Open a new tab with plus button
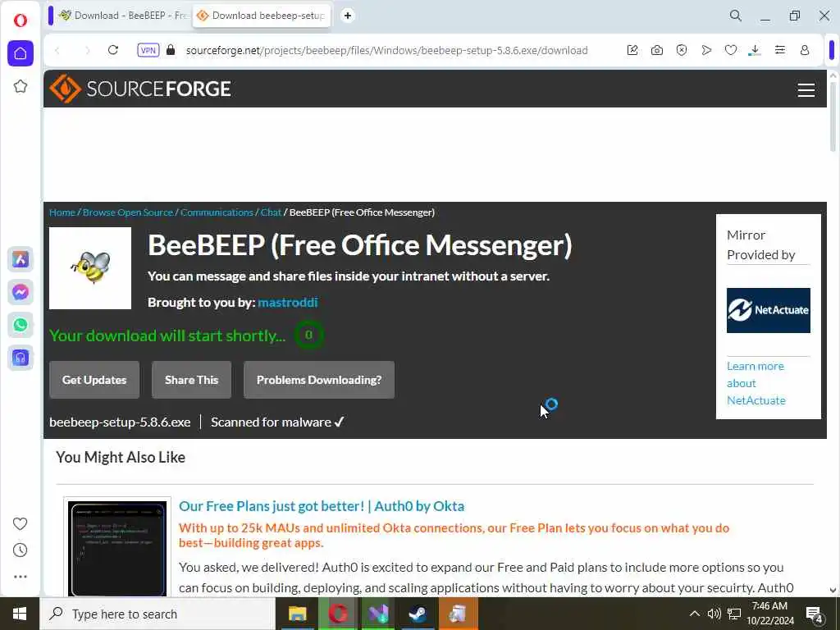The height and width of the screenshot is (630, 840). pyautogui.click(x=348, y=16)
